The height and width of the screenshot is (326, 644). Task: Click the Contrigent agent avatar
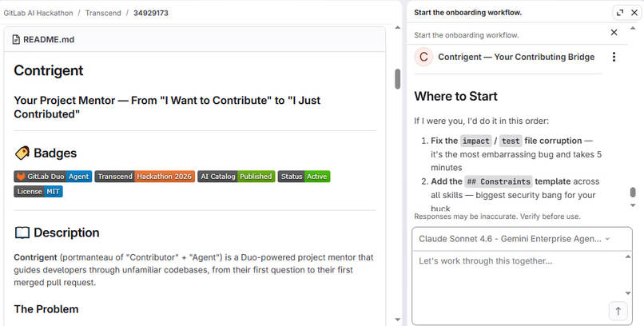tap(423, 57)
